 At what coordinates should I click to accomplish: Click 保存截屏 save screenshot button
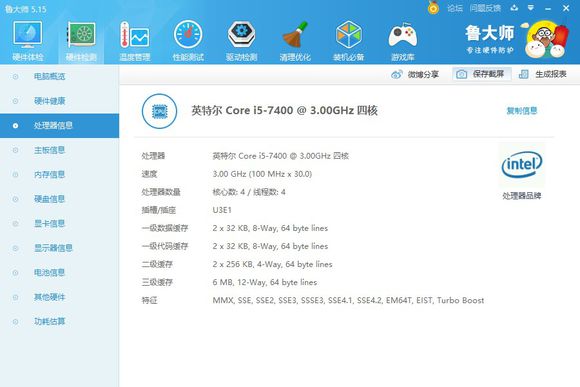(482, 74)
